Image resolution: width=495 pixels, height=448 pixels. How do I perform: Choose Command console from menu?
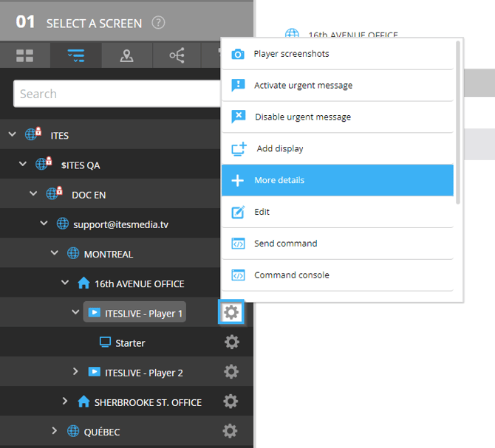point(338,275)
